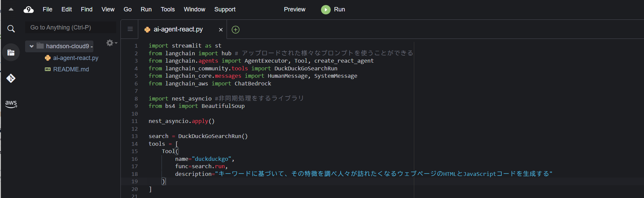Open the Support menu
This screenshot has width=644, height=198.
pos(225,9)
